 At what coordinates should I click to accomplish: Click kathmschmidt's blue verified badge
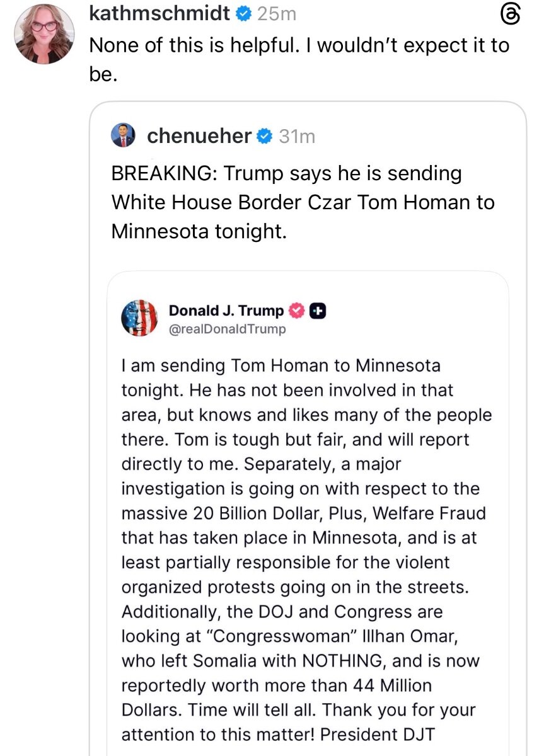click(x=243, y=14)
